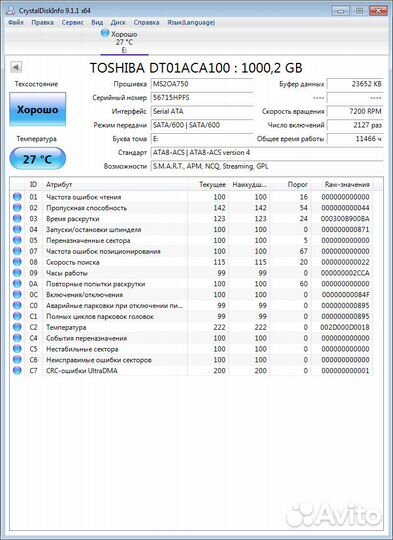Open the Язык(Language) menu

tap(191, 22)
